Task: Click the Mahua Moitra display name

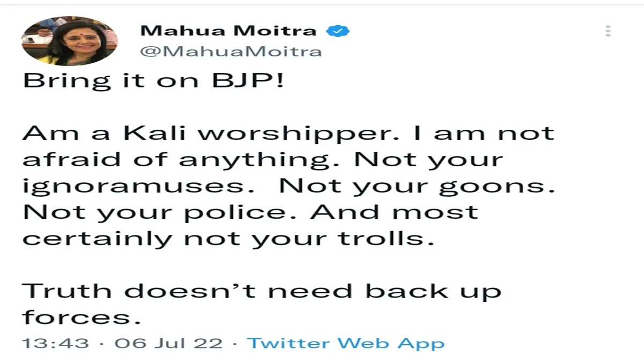Action: 228,31
